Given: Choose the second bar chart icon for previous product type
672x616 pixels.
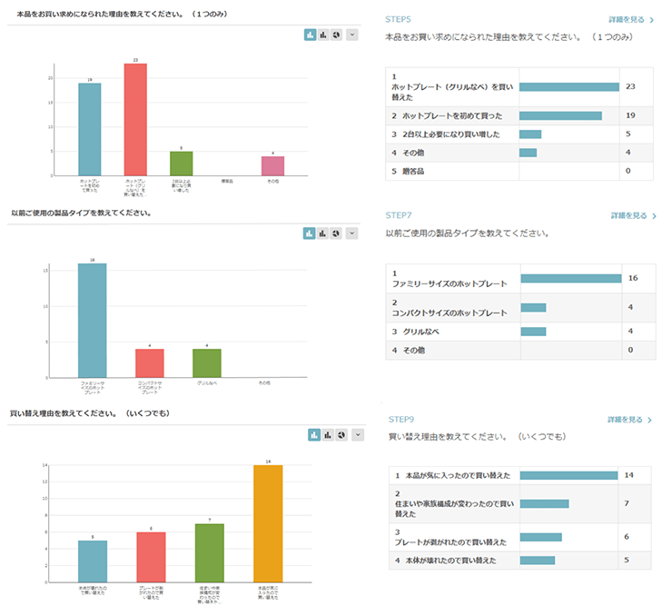Looking at the screenshot, I should coord(323,233).
